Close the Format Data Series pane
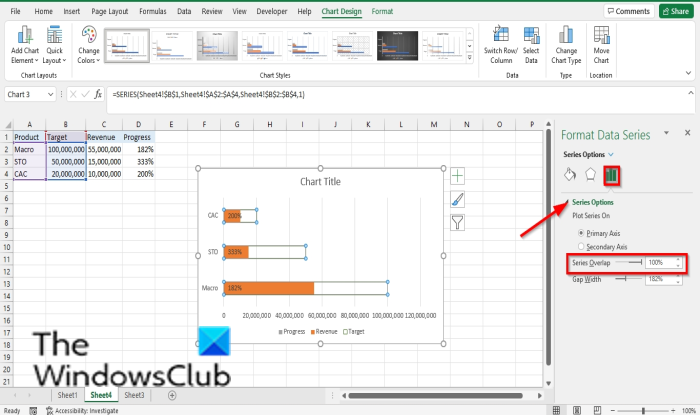Image resolution: width=700 pixels, height=415 pixels. 688,133
